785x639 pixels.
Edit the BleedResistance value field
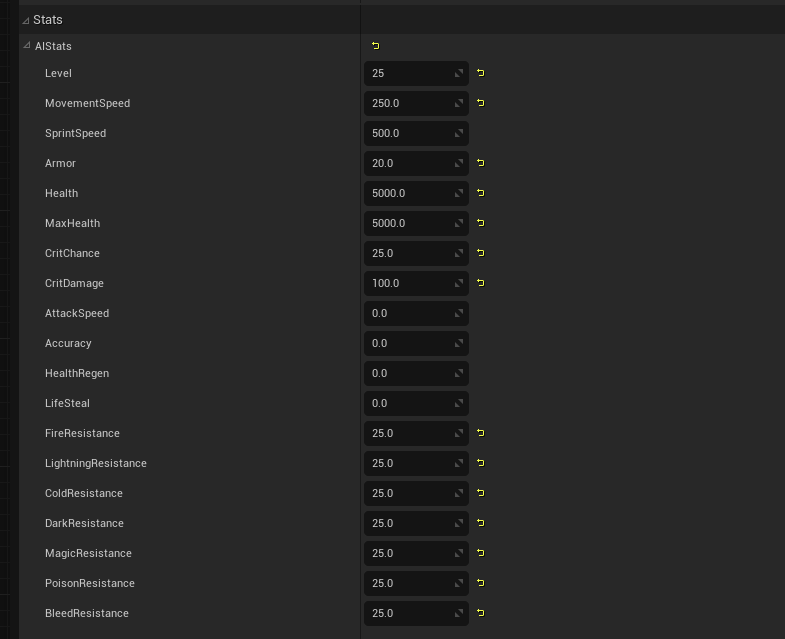pyautogui.click(x=416, y=613)
